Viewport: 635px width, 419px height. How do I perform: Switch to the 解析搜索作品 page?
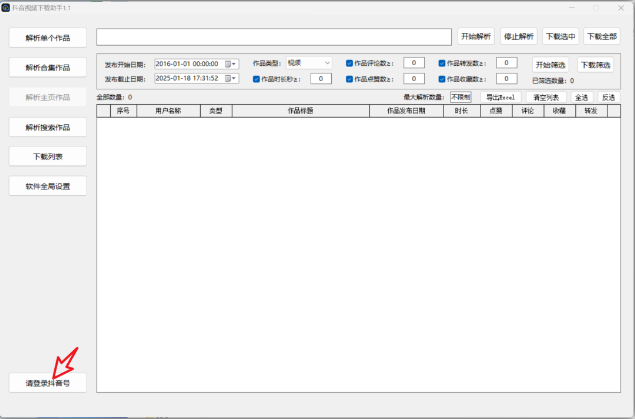pos(48,127)
